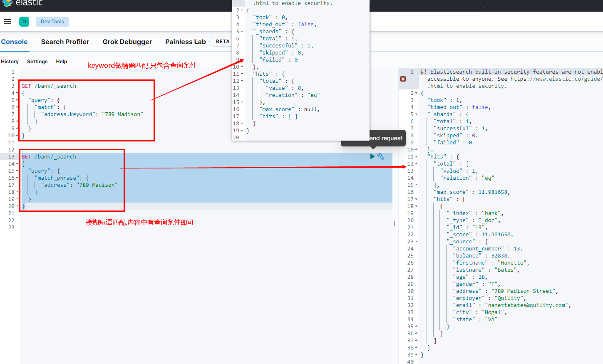Screen dimensions: 603x364
Task: Click the panel resize handle between editor and response
Action: click(395, 223)
